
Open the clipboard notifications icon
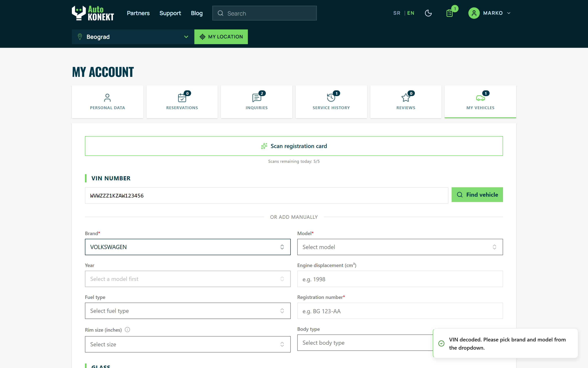pyautogui.click(x=450, y=13)
